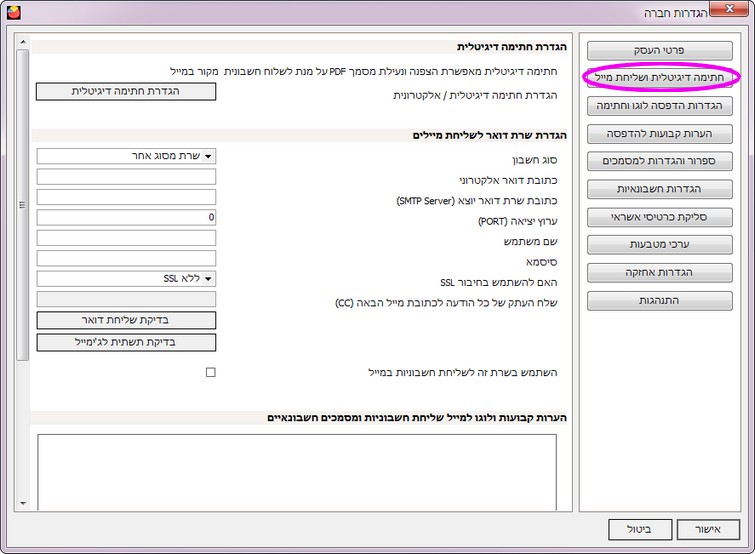Screen dimensions: 755x554
Task: Click the CC copy address field
Action: (126, 299)
